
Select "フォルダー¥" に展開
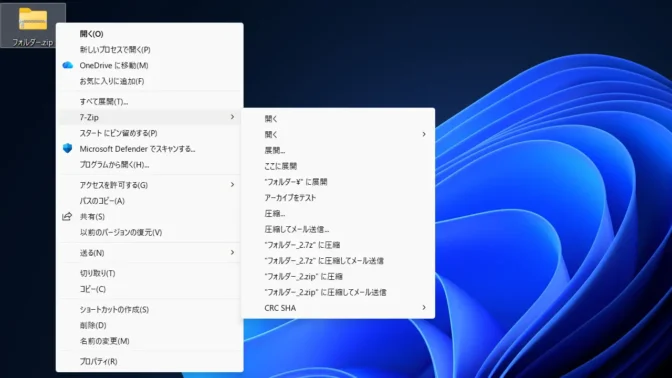point(338,182)
